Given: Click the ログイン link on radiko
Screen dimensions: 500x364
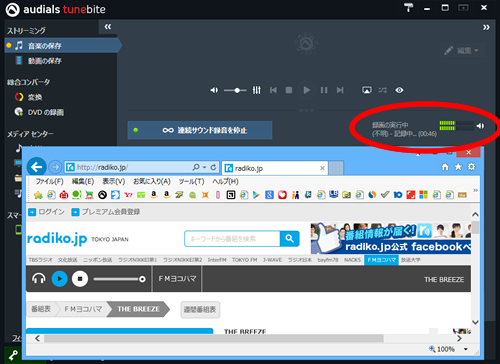Looking at the screenshot, I should coord(46,212).
